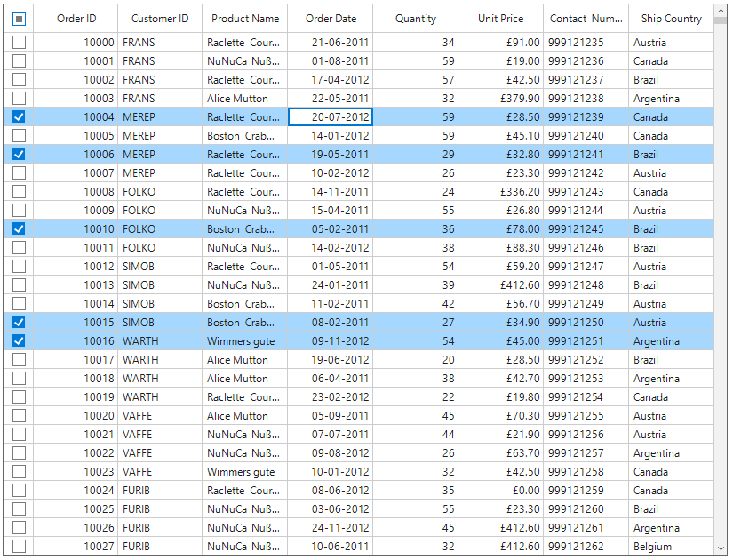
Task: Select the date cell 06-04-2011
Action: 331,379
